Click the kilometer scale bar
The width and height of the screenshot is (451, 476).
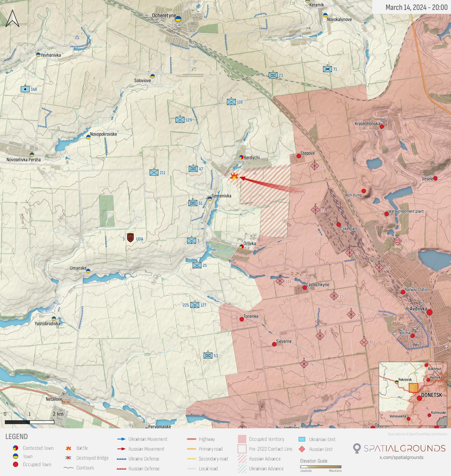point(29,422)
